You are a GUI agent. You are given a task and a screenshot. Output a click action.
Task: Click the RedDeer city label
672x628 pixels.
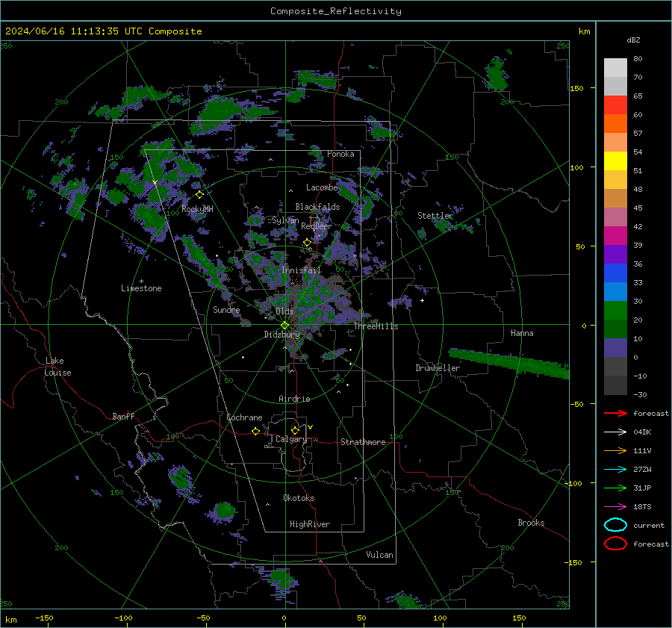click(317, 226)
